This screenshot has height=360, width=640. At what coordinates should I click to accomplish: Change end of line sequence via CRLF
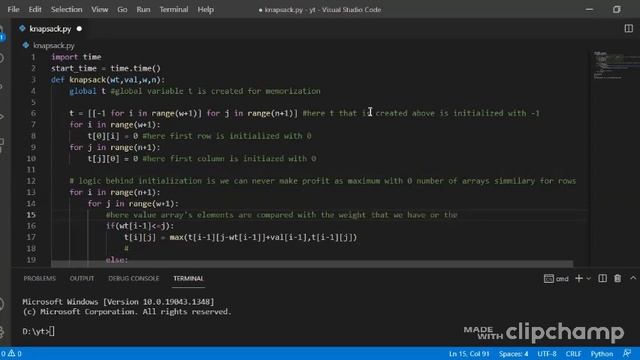point(573,353)
